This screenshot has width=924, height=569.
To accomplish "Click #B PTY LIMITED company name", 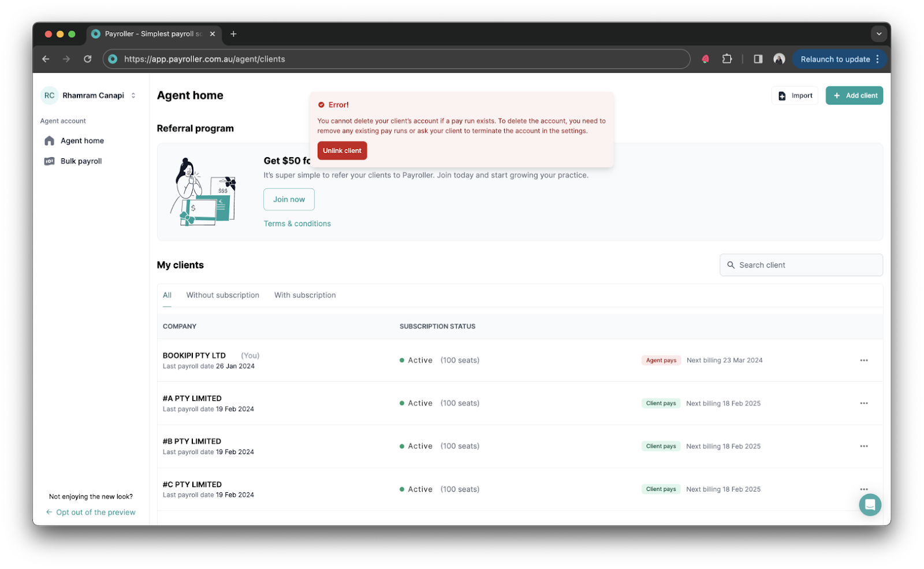I will pos(192,441).
